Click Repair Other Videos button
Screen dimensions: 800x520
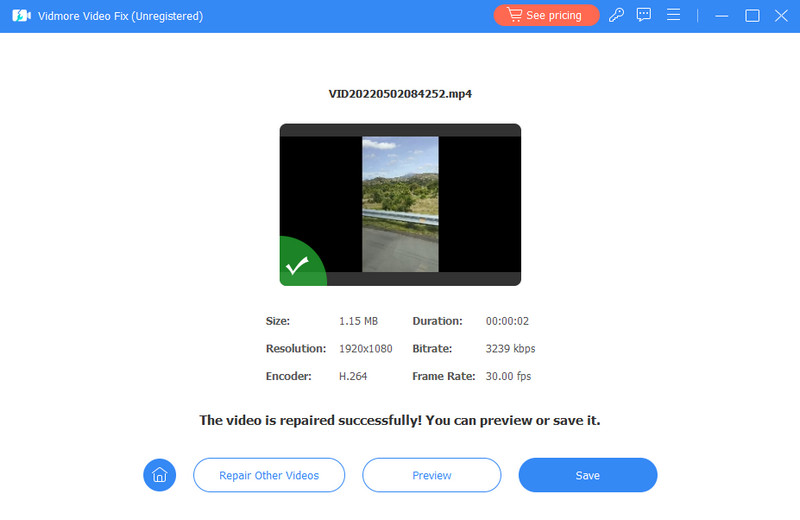tap(269, 475)
